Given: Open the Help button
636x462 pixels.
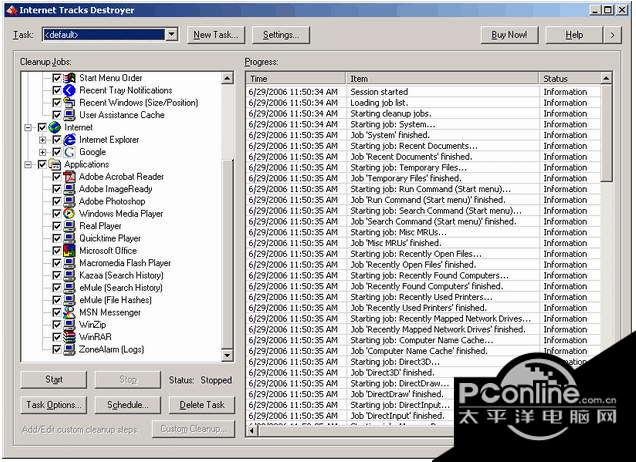Looking at the screenshot, I should pos(574,35).
